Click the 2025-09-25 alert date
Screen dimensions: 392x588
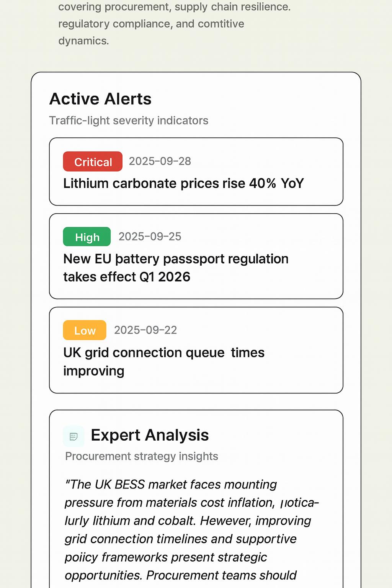(150, 237)
